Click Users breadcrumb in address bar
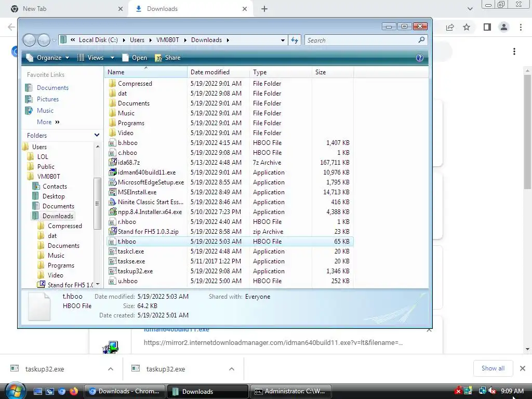Image resolution: width=532 pixels, height=399 pixels. click(137, 40)
